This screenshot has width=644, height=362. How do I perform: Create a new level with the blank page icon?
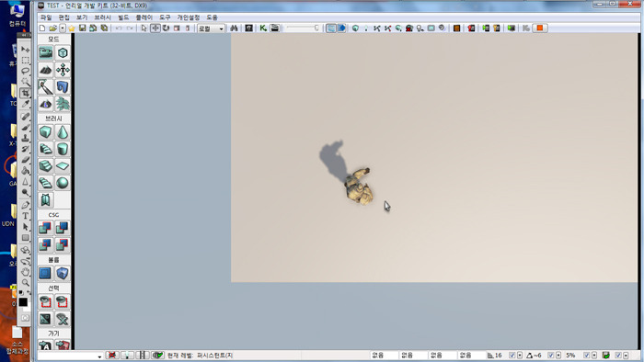42,28
